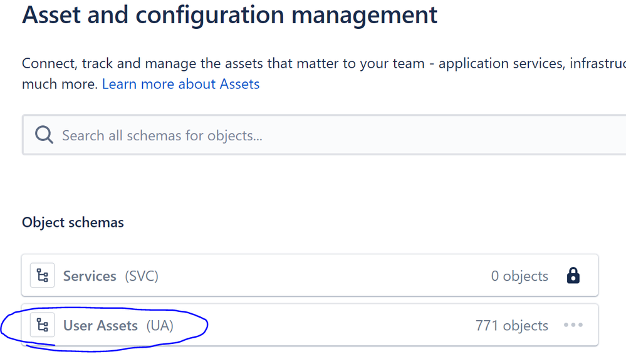
Task: Click the User Assets schema hierarchy icon
Action: click(x=43, y=325)
